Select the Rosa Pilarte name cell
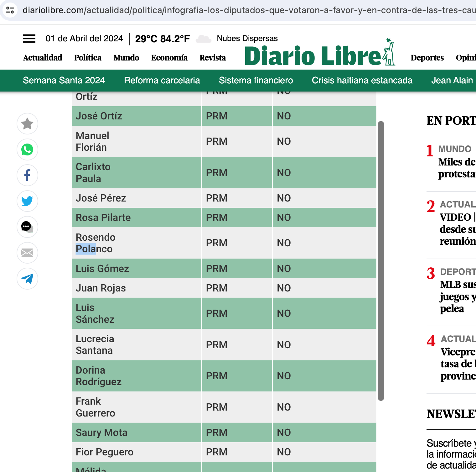The height and width of the screenshot is (472, 476). (137, 218)
